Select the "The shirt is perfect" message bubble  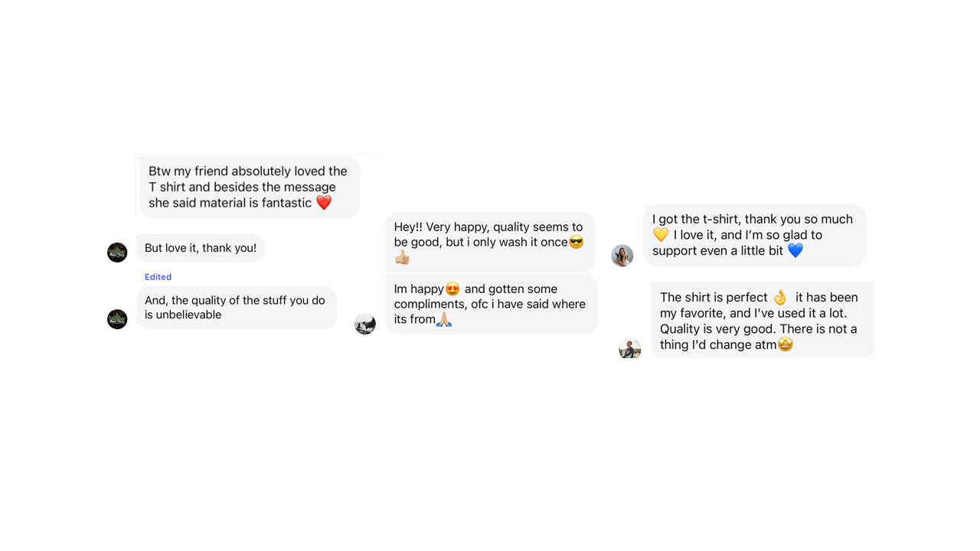pyautogui.click(x=762, y=321)
